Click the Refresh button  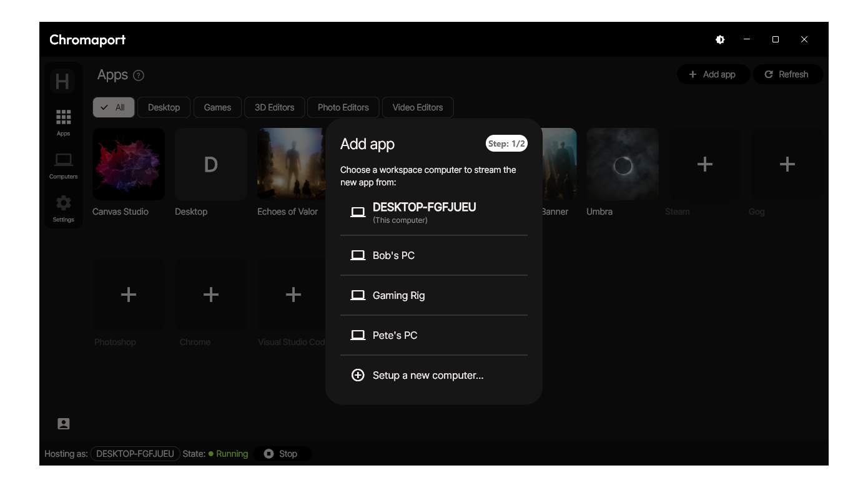tap(787, 74)
